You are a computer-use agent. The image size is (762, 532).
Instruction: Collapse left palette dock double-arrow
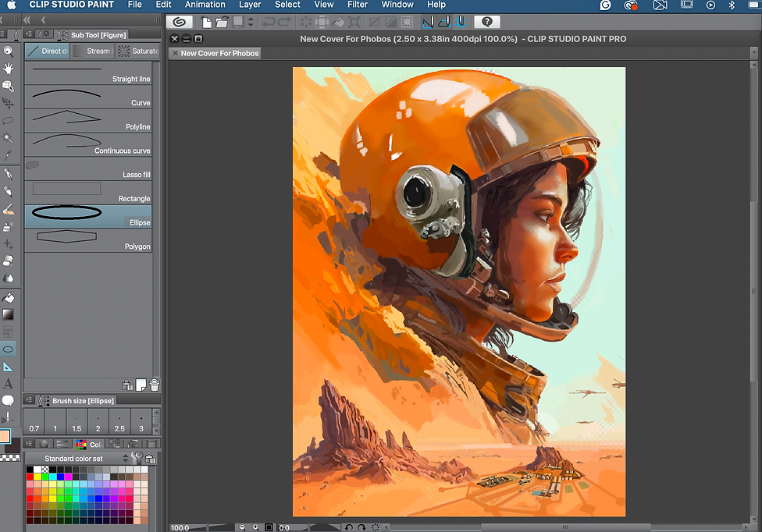pos(27,20)
